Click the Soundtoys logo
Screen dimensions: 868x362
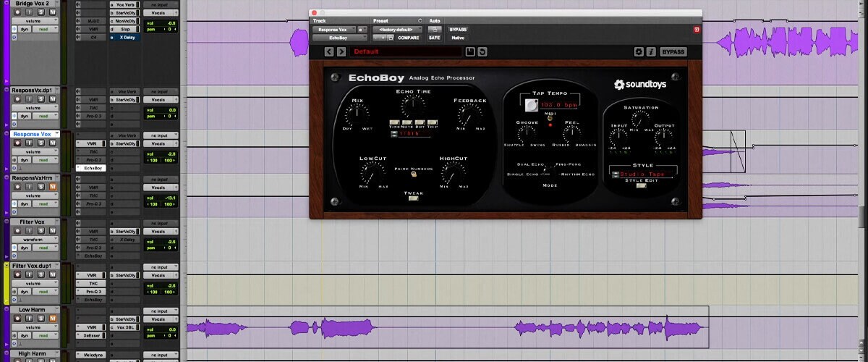(x=640, y=85)
